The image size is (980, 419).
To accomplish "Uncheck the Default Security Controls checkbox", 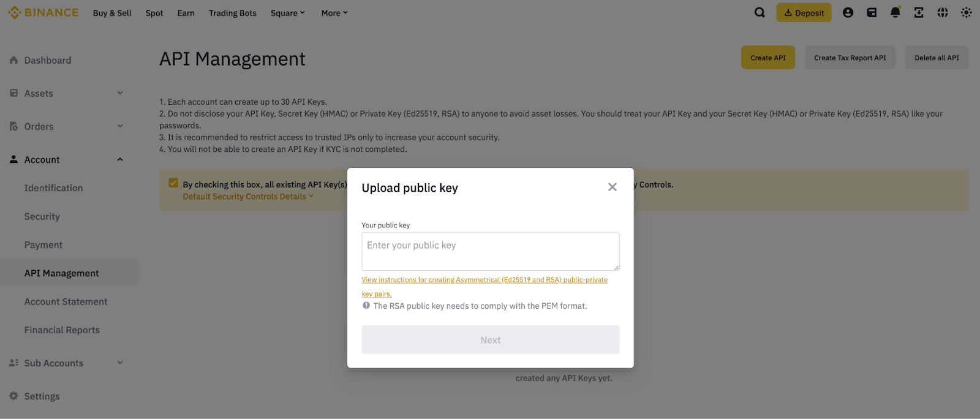I will point(173,183).
